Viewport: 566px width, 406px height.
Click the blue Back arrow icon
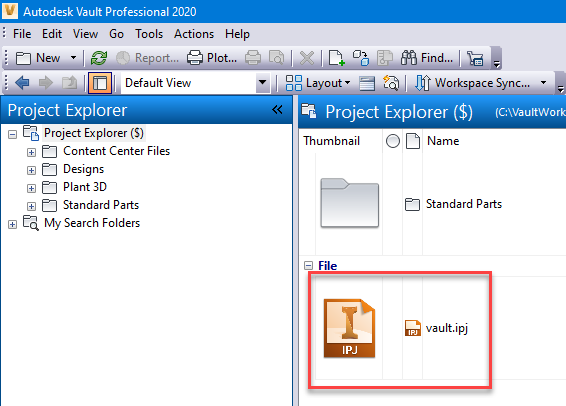pos(22,83)
